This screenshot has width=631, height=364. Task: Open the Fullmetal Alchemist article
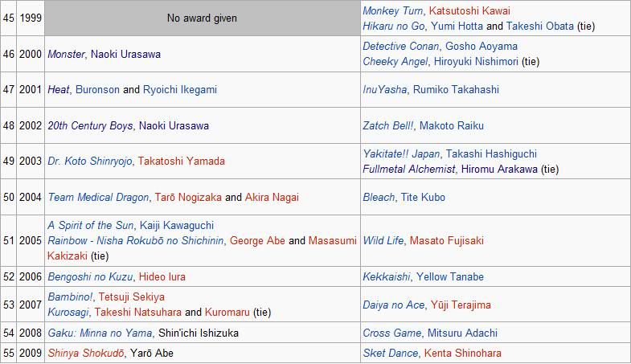(x=408, y=170)
